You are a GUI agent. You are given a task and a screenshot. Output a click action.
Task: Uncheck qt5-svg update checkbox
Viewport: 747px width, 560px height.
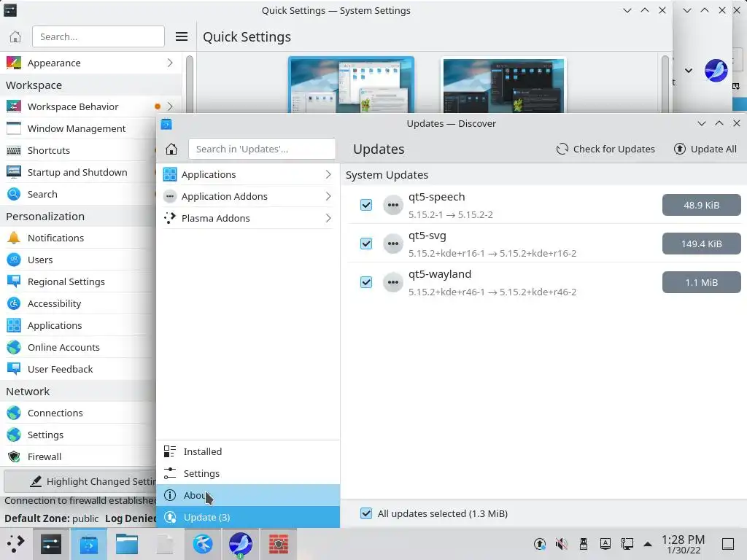click(x=366, y=244)
